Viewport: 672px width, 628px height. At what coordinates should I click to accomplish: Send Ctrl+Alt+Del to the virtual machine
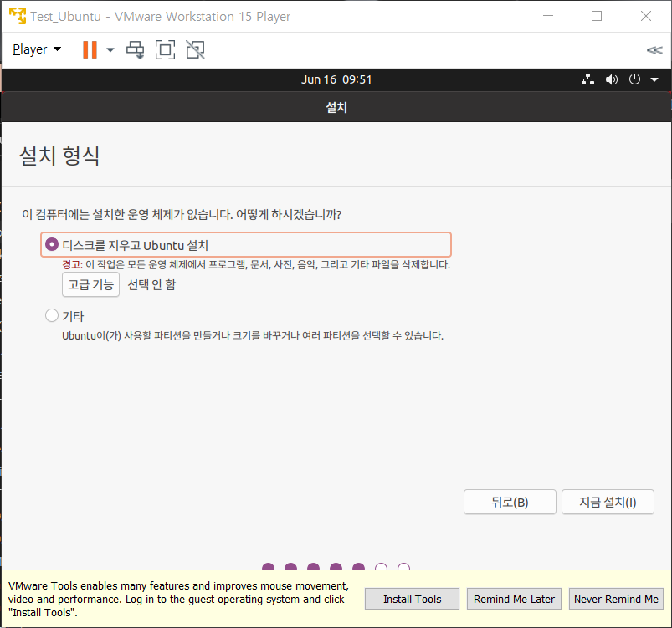[135, 49]
